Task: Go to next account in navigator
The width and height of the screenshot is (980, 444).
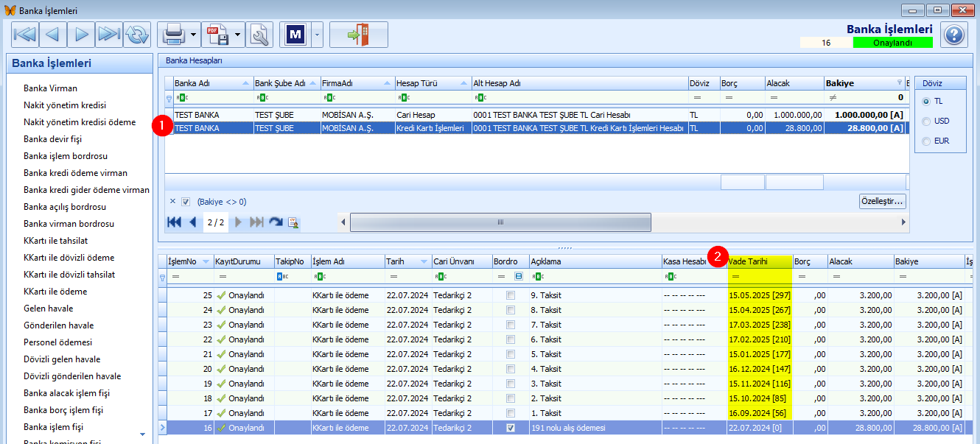Action: pos(238,222)
